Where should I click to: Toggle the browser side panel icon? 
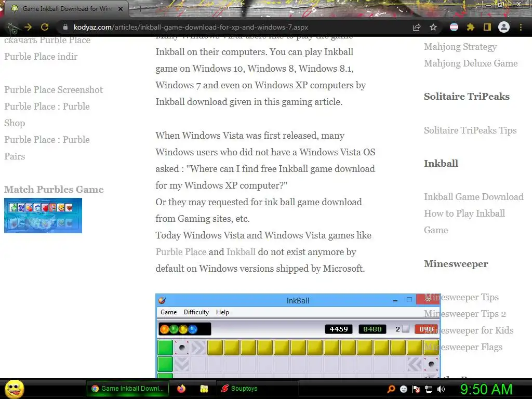487,27
